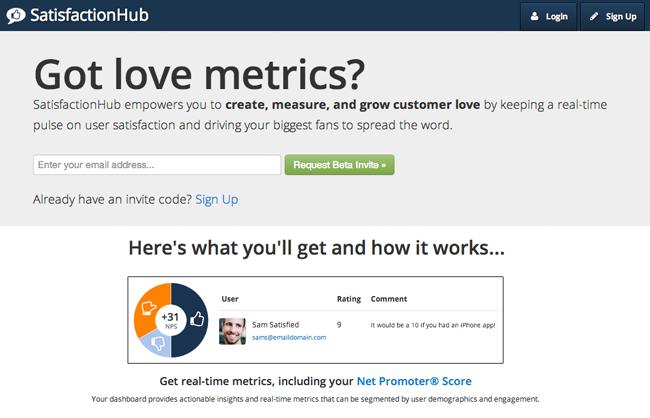Click the user silhouette icon beside Login
Screen dimensions: 650x418
pos(534,16)
